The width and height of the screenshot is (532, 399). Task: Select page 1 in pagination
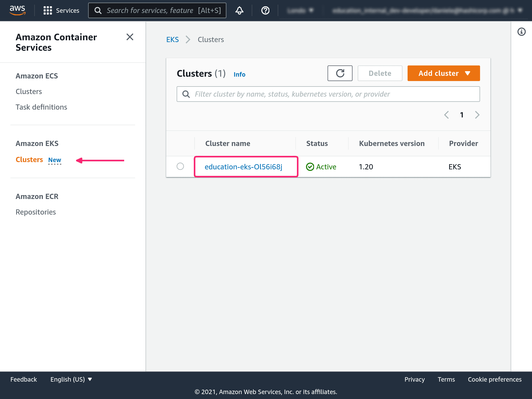coord(462,115)
